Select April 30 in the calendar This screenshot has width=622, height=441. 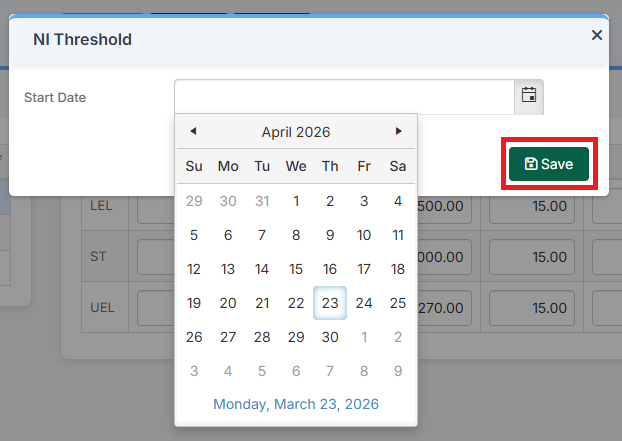click(x=330, y=337)
